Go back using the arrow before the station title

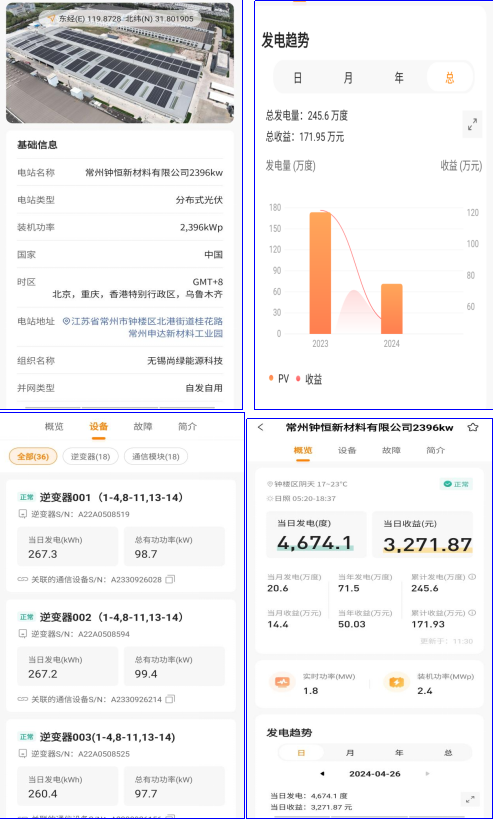[261, 428]
